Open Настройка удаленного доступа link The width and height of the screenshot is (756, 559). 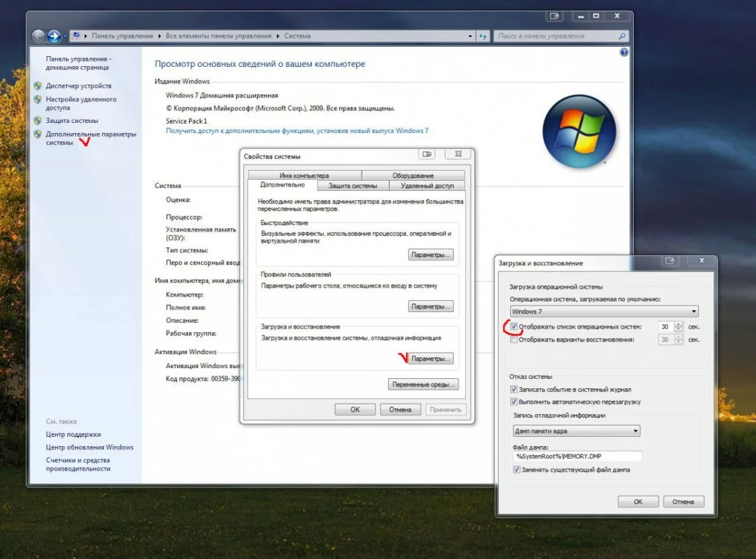[81, 103]
